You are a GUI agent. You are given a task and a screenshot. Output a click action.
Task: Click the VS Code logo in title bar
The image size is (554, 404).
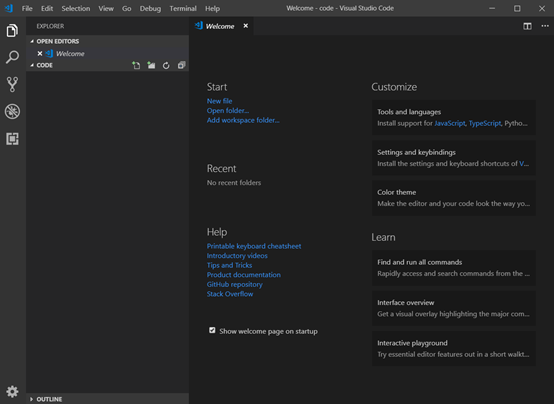coord(9,8)
